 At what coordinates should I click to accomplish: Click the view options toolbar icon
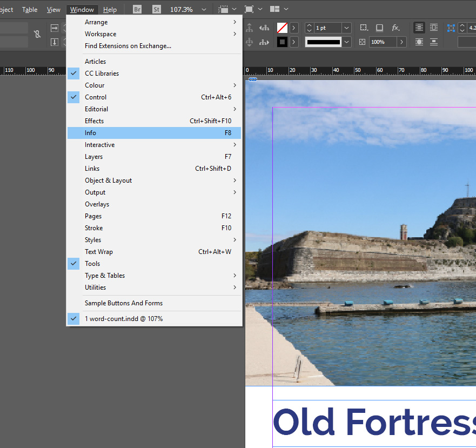224,9
